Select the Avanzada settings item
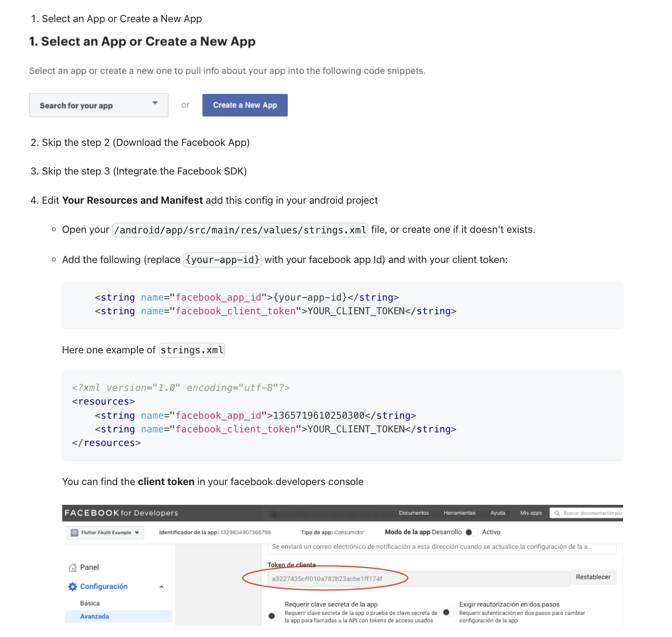 119,616
